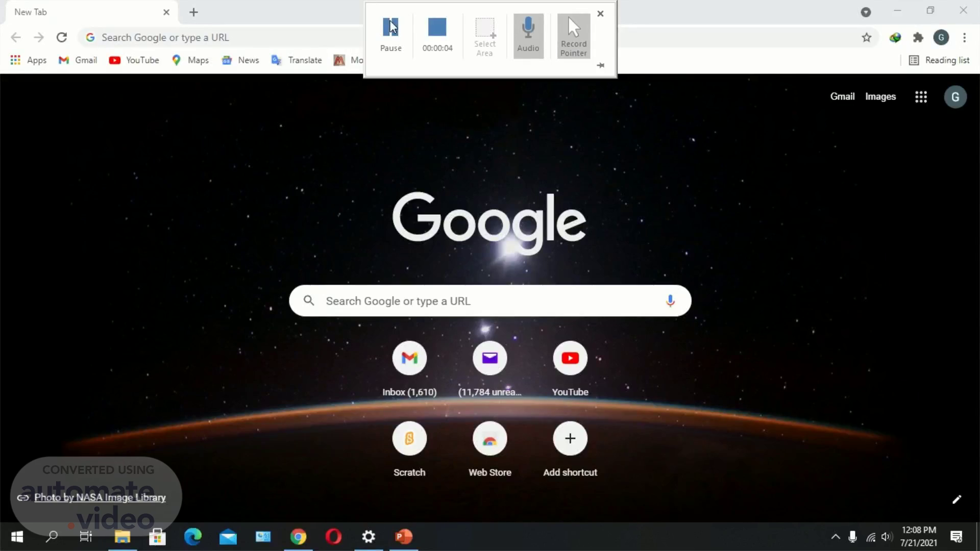
Task: Close the recording control panel
Action: click(x=600, y=14)
